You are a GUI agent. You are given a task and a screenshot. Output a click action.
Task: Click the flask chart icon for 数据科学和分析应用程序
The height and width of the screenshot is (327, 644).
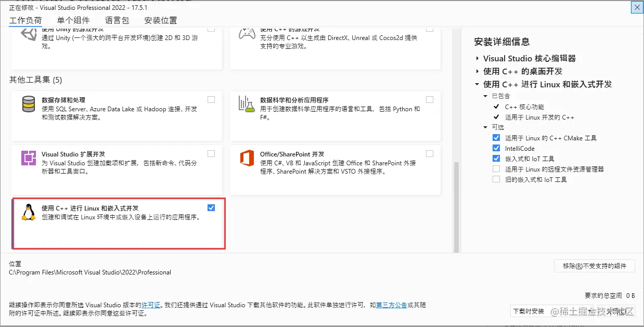tap(247, 103)
